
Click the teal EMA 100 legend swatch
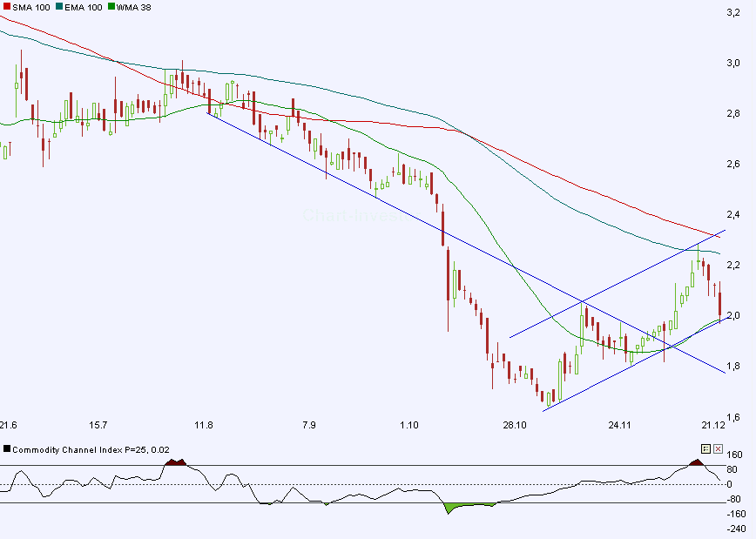point(57,7)
